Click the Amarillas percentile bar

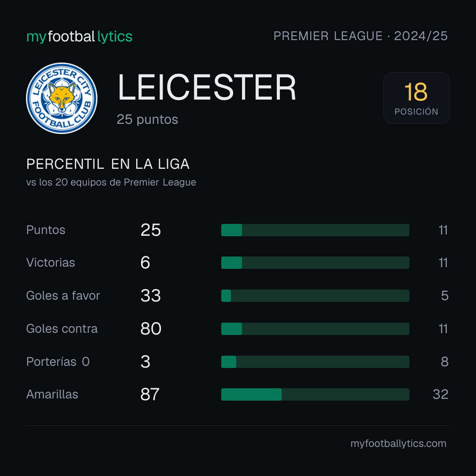[x=315, y=394]
